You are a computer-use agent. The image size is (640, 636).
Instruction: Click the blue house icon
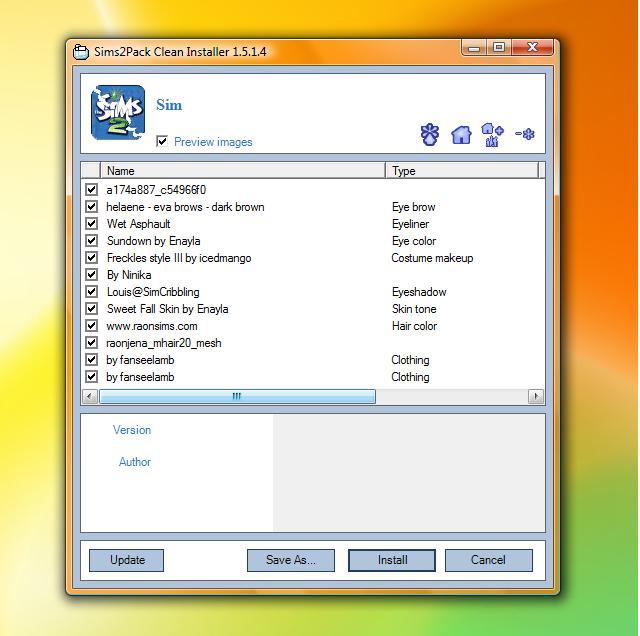[x=461, y=135]
